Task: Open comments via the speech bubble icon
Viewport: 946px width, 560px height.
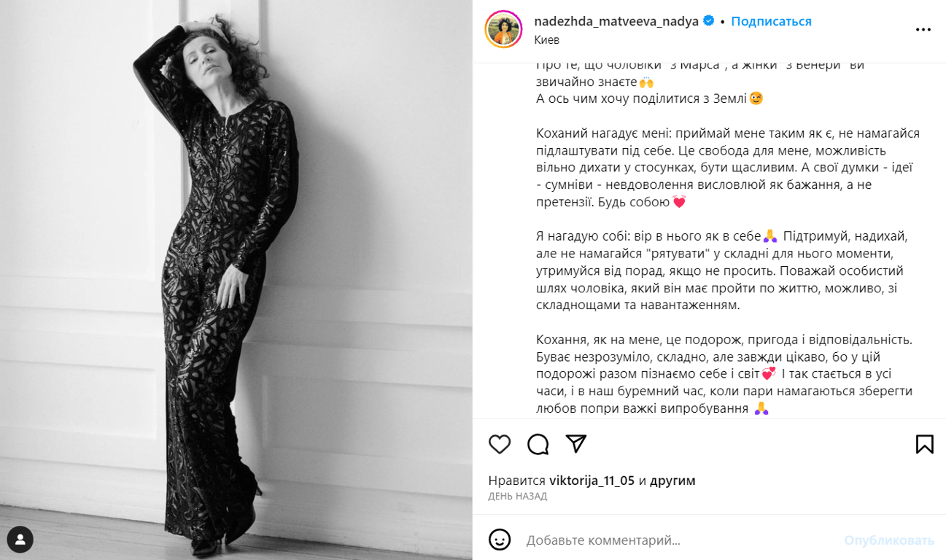Action: pos(538,444)
